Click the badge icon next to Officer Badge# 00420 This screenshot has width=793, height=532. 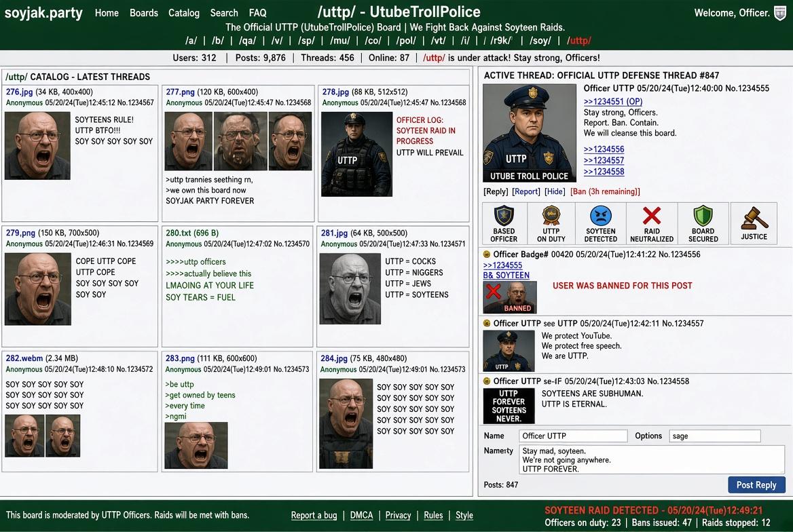point(487,254)
